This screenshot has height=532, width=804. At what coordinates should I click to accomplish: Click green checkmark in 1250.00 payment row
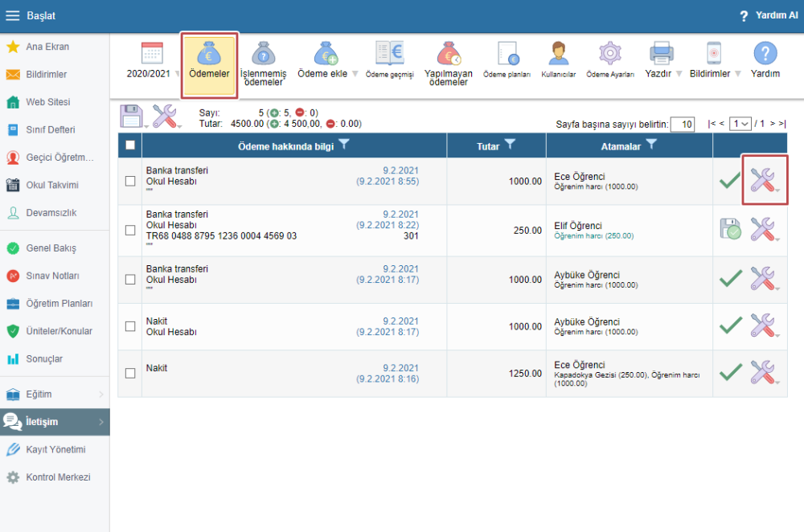[x=730, y=373]
